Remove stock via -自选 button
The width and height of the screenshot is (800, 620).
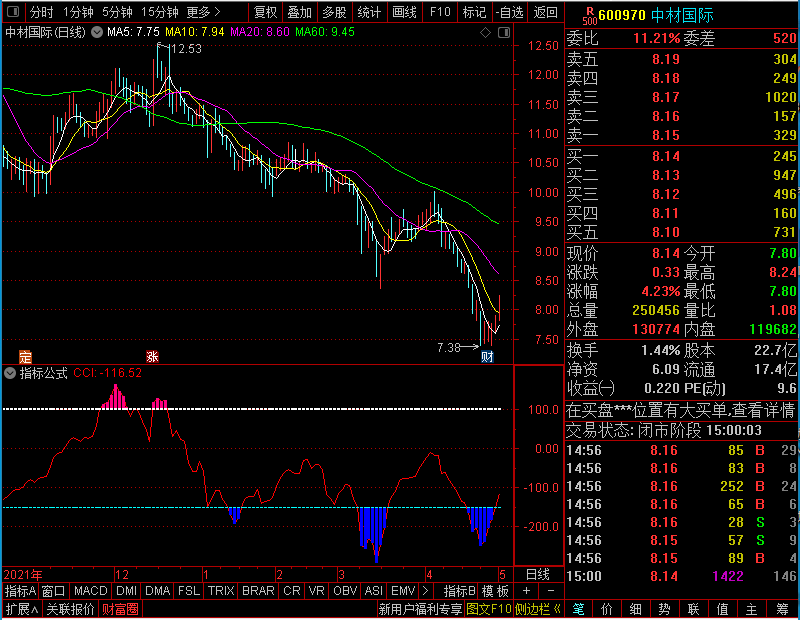pyautogui.click(x=510, y=12)
